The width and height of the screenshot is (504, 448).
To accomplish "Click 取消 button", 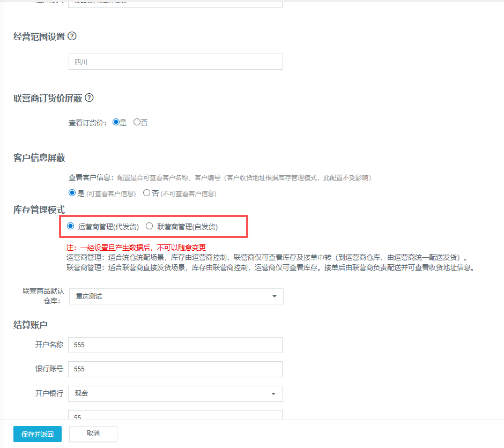I will click(93, 434).
